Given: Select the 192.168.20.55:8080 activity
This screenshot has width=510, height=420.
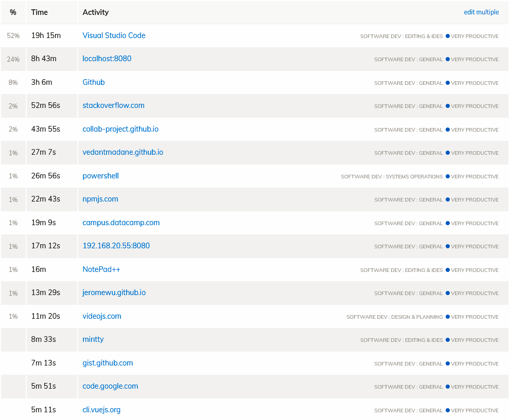Looking at the screenshot, I should coord(116,246).
